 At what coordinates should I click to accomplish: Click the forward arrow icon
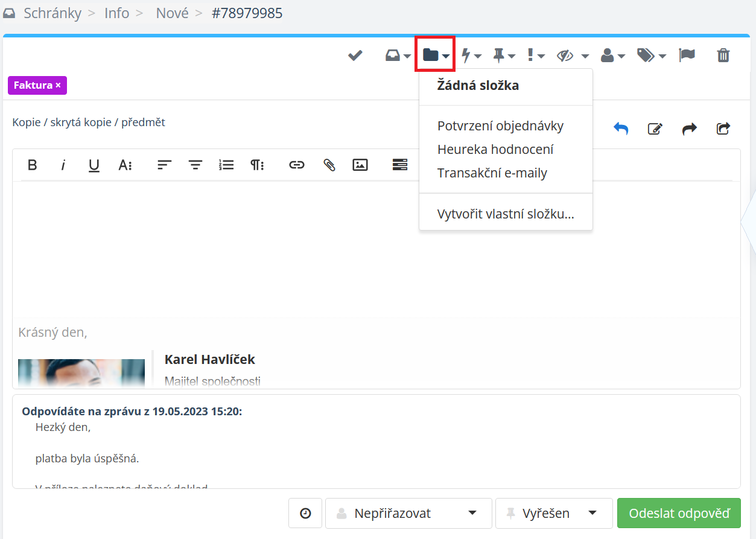pos(689,128)
